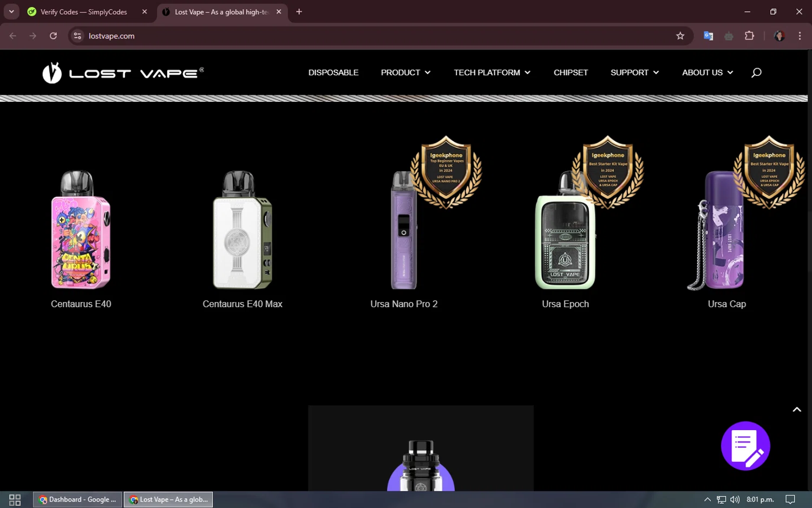Screen dimensions: 812x508
Task: Expand the SUPPORT dropdown menu
Action: point(634,73)
